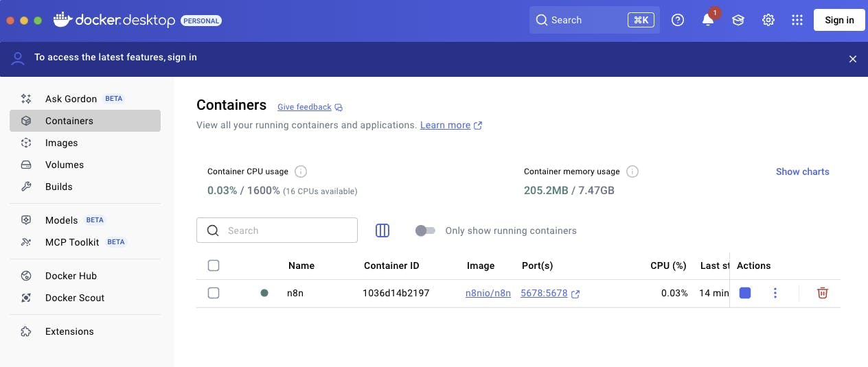Viewport: 868px width, 367px height.
Task: Click the Volumes drive icon in sidebar
Action: (x=26, y=165)
